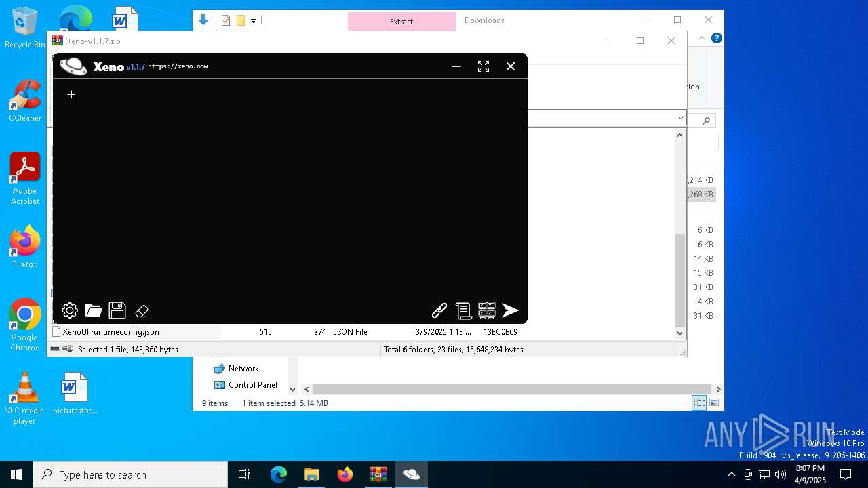Click WinRAR file list up arrow
The width and height of the screenshot is (868, 488).
pyautogui.click(x=680, y=135)
